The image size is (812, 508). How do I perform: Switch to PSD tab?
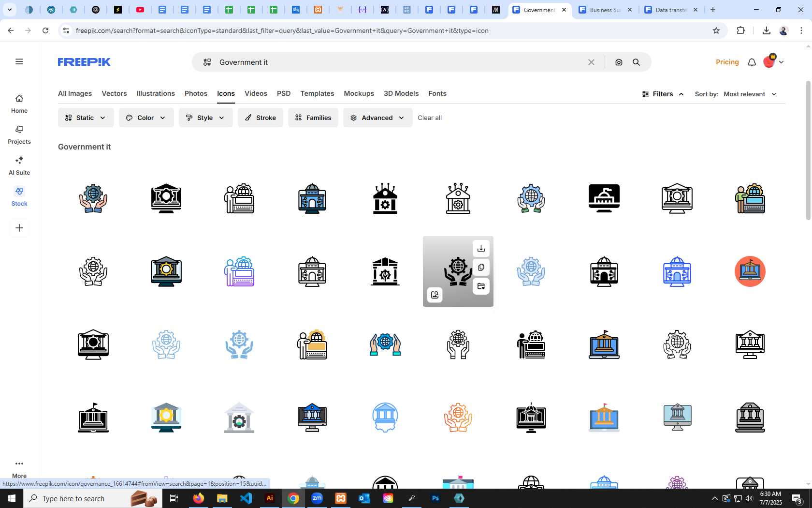(x=284, y=93)
